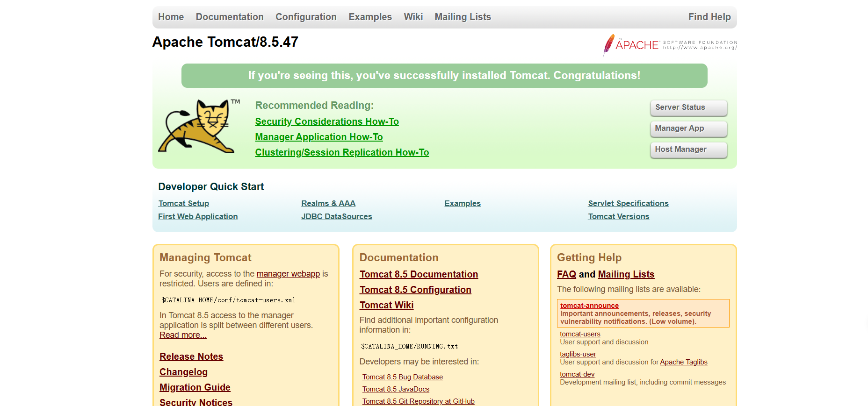The image size is (868, 406).
Task: Open Security Notices link
Action: 196,402
